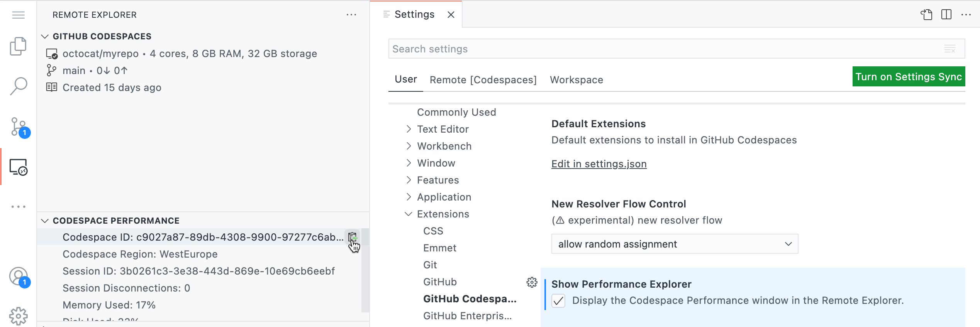Viewport: 980px width, 327px height.
Task: Copy the Codespace ID to clipboard
Action: coord(352,237)
